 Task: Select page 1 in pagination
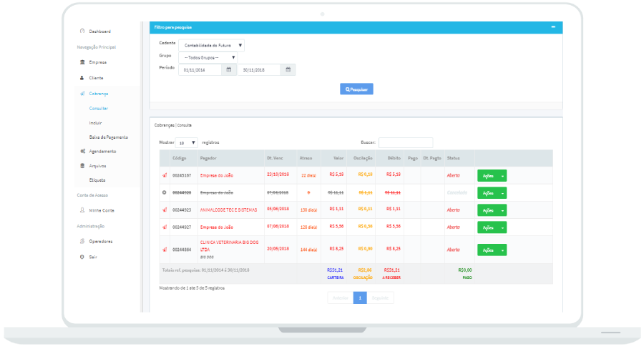pyautogui.click(x=360, y=298)
